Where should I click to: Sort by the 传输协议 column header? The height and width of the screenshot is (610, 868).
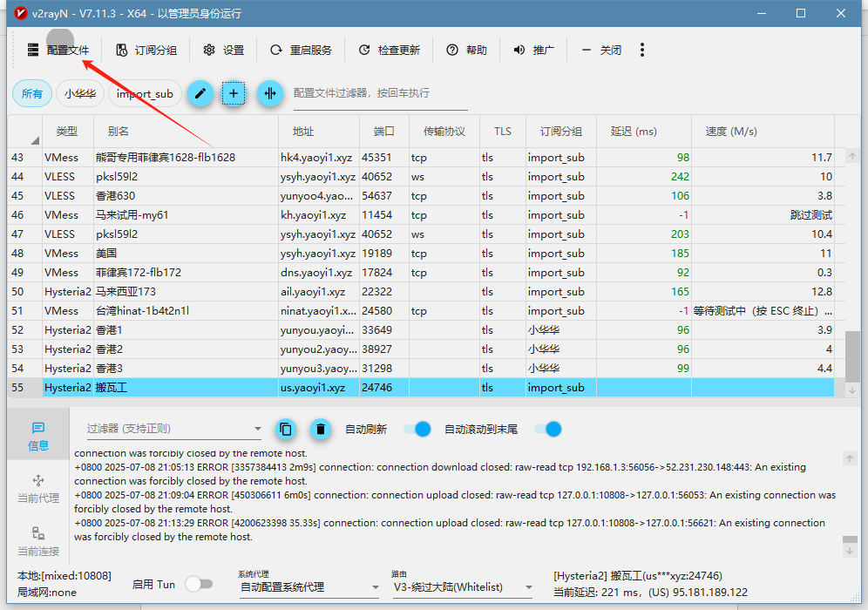(x=444, y=132)
